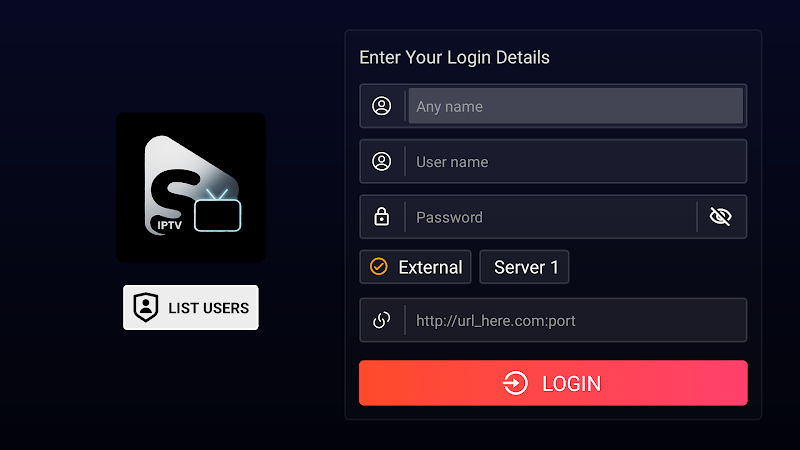Click the chain link icon beside URL field
Viewport: 800px width, 450px height.
click(x=381, y=320)
